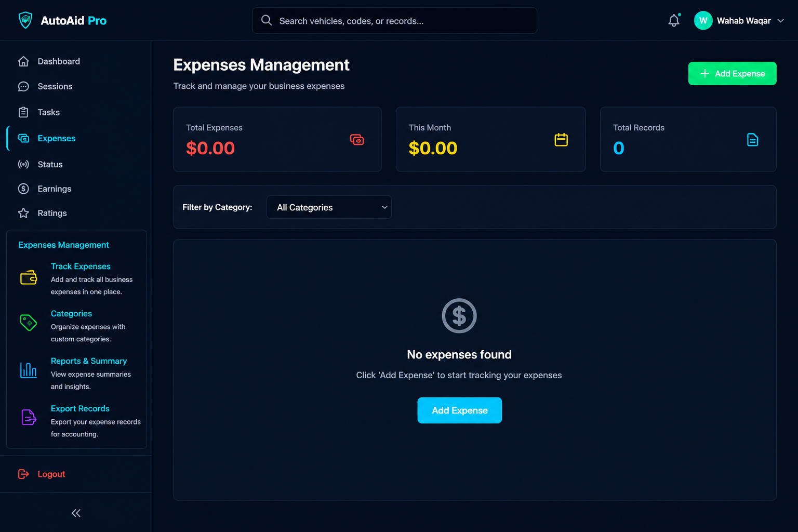Open the All Categories filter dropdown
This screenshot has width=798, height=532.
pyautogui.click(x=329, y=207)
